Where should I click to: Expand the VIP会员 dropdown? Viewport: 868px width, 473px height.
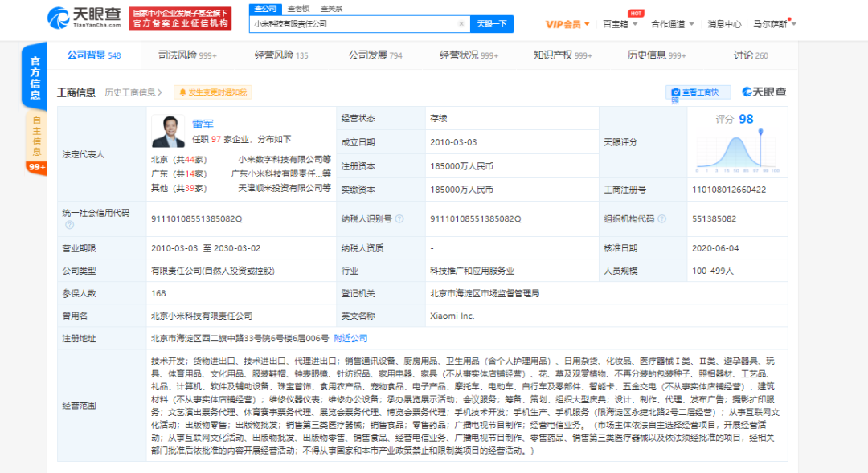tap(567, 24)
